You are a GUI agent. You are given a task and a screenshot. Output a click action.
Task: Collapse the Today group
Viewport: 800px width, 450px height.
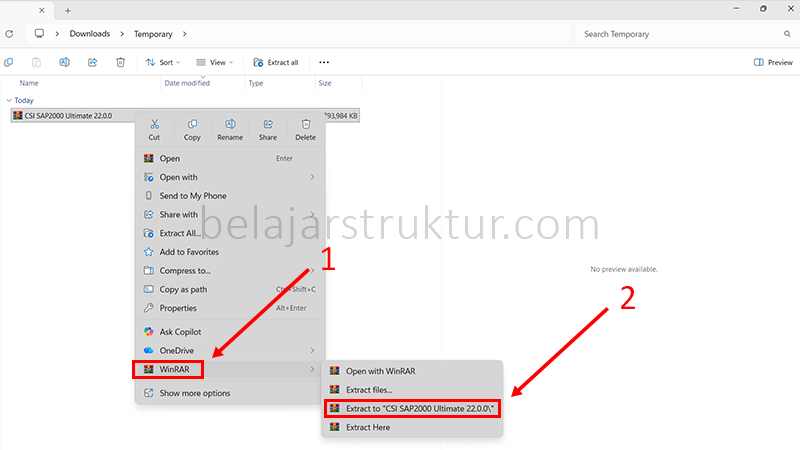9,101
